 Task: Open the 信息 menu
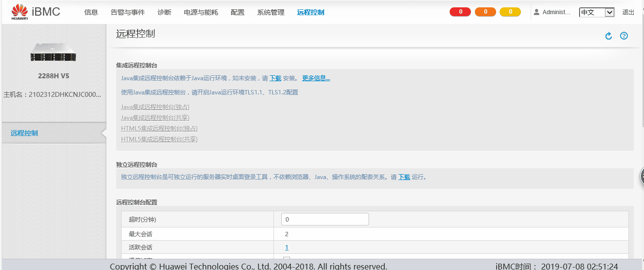click(x=91, y=12)
